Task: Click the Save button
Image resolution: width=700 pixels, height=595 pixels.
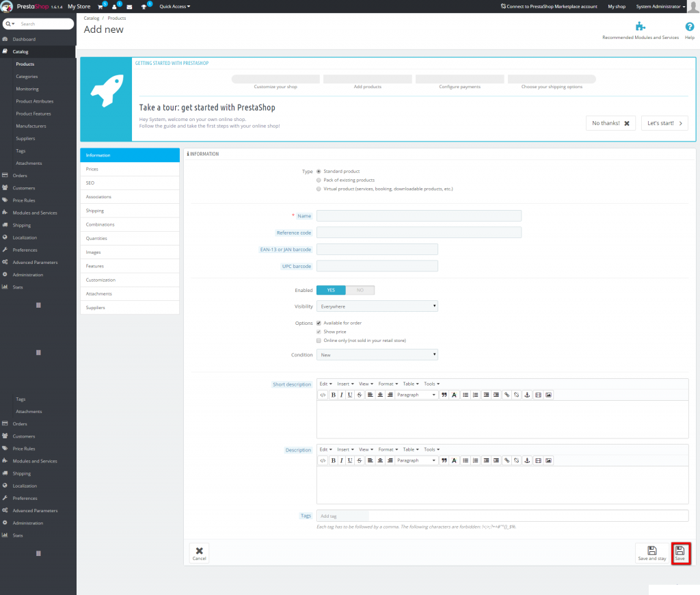Action: (x=680, y=553)
